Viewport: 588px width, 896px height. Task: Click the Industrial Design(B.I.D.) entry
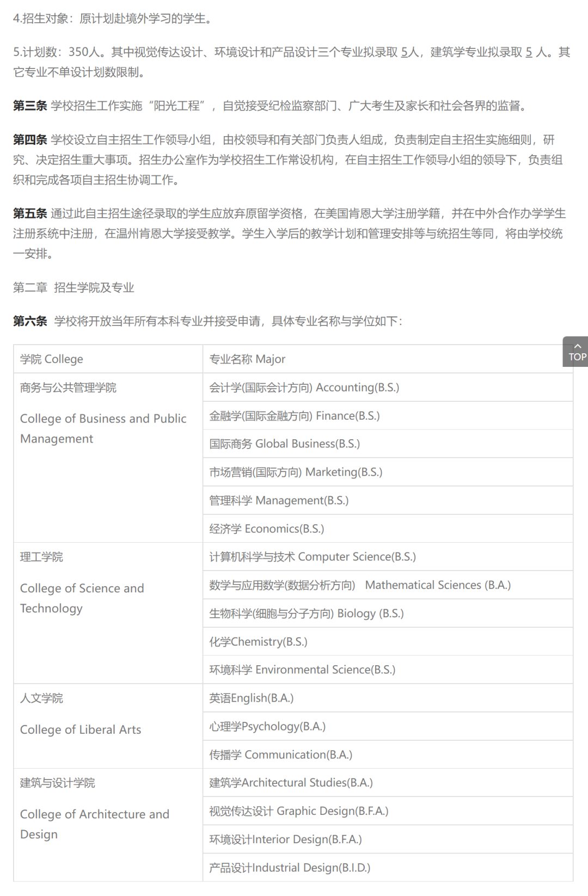(x=388, y=868)
